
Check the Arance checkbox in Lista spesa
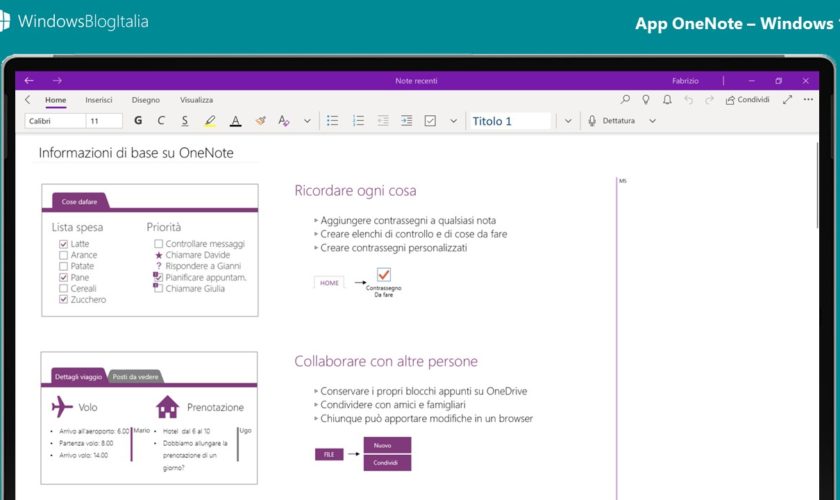(x=64, y=255)
